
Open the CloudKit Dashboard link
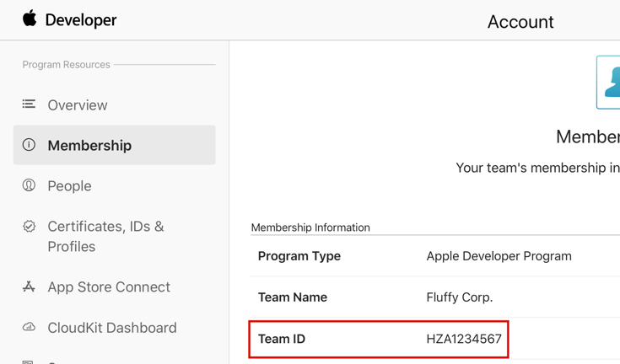point(112,328)
